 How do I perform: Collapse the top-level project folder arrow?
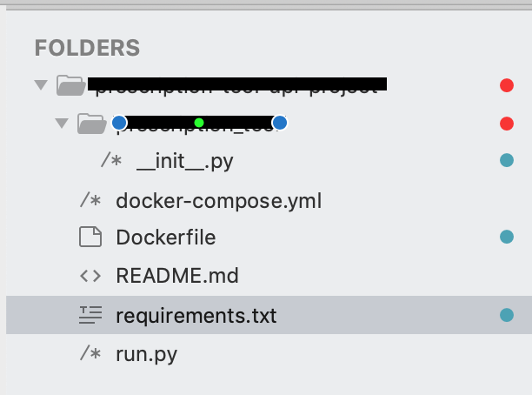(x=39, y=85)
